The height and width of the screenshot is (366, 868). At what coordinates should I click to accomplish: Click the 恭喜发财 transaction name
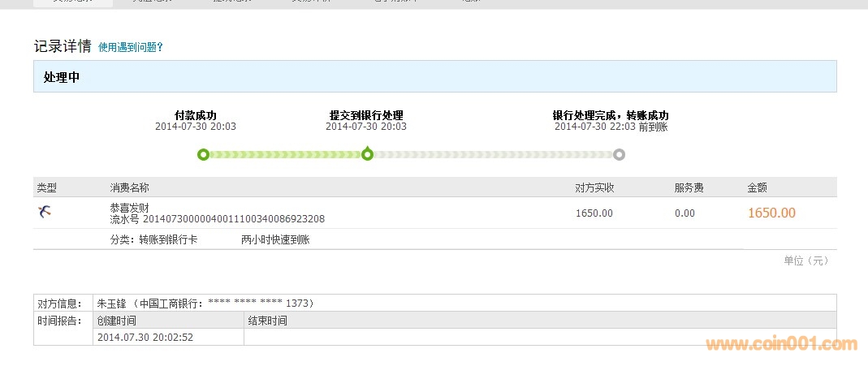[129, 208]
